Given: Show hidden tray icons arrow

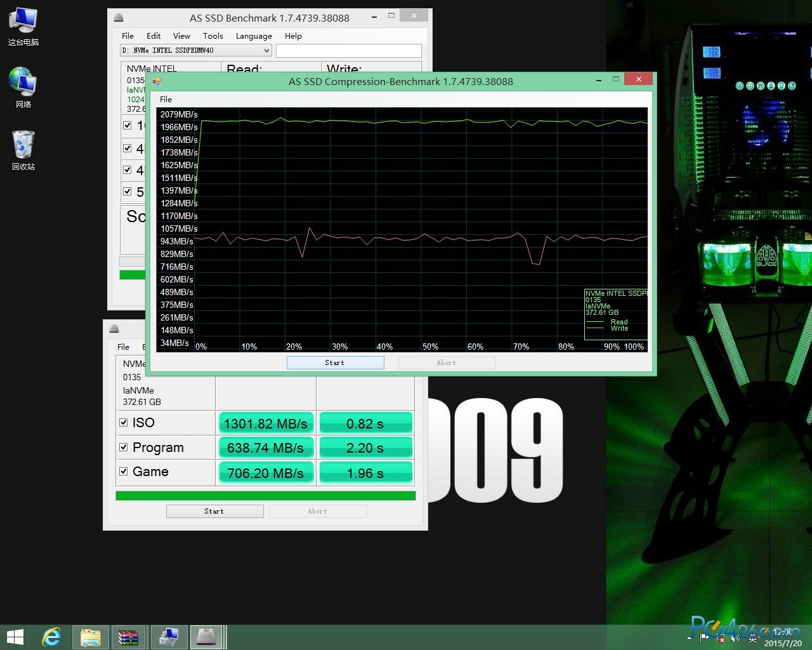Looking at the screenshot, I should pos(690,638).
